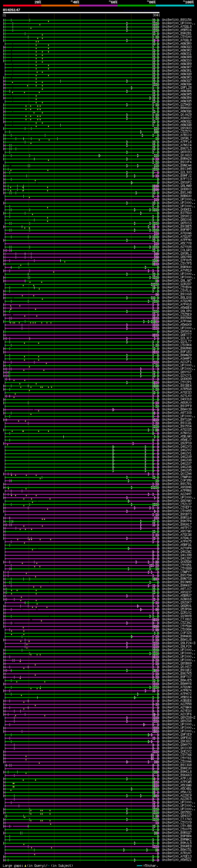Select the UniRef100_A5C4B1 label
The width and height of the screenshot is (197, 868).
tap(177, 789)
